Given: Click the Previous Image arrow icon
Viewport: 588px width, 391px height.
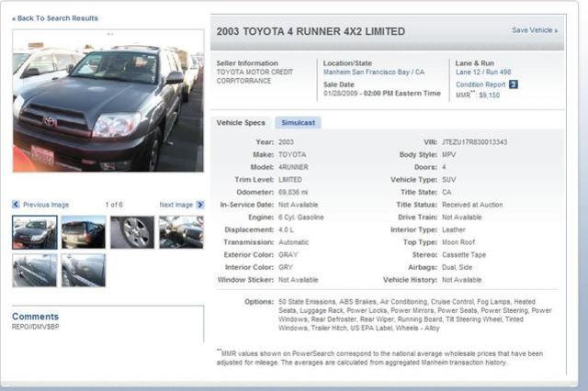Looking at the screenshot, I should (16, 205).
